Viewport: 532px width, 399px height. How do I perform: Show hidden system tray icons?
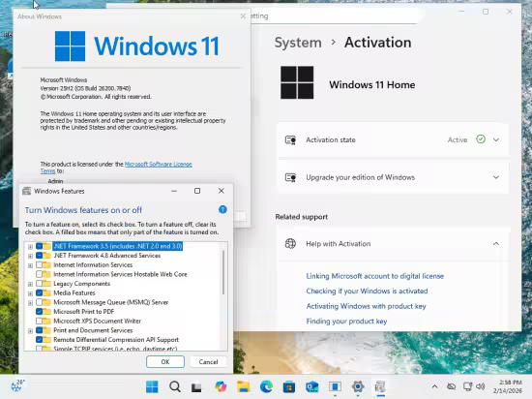(x=434, y=386)
